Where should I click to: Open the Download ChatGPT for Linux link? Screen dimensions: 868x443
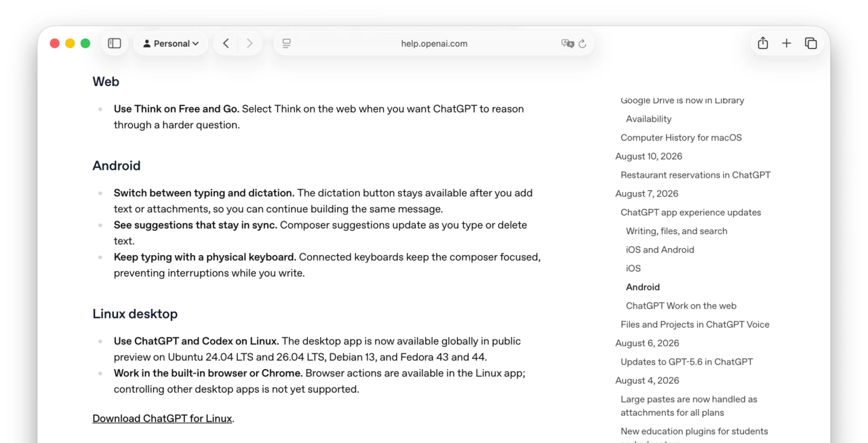click(x=162, y=419)
